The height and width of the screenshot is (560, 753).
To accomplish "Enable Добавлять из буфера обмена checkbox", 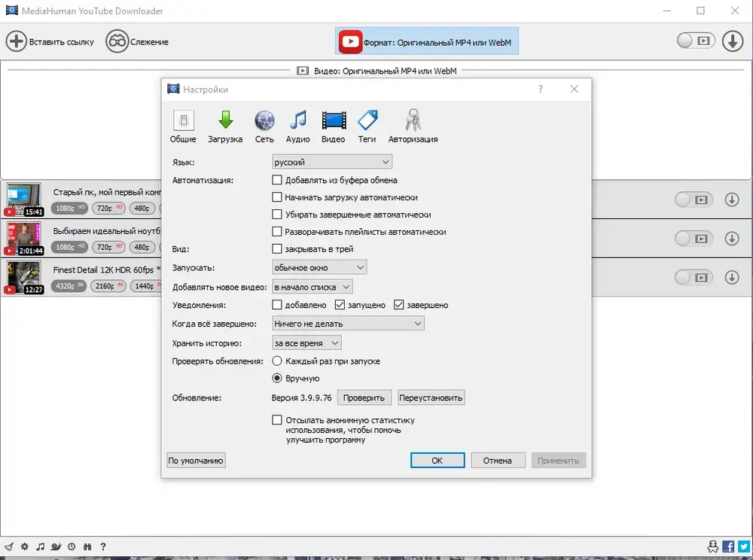I will [x=277, y=180].
